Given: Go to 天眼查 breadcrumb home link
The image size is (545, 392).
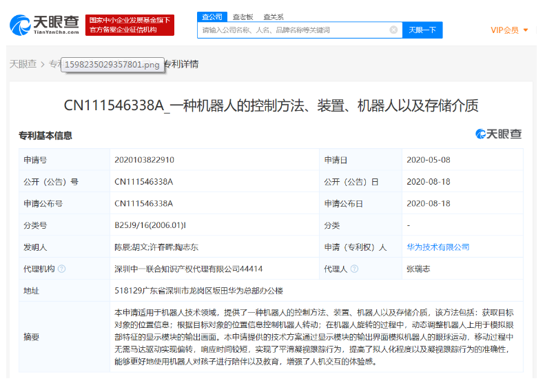Looking at the screenshot, I should tap(23, 64).
